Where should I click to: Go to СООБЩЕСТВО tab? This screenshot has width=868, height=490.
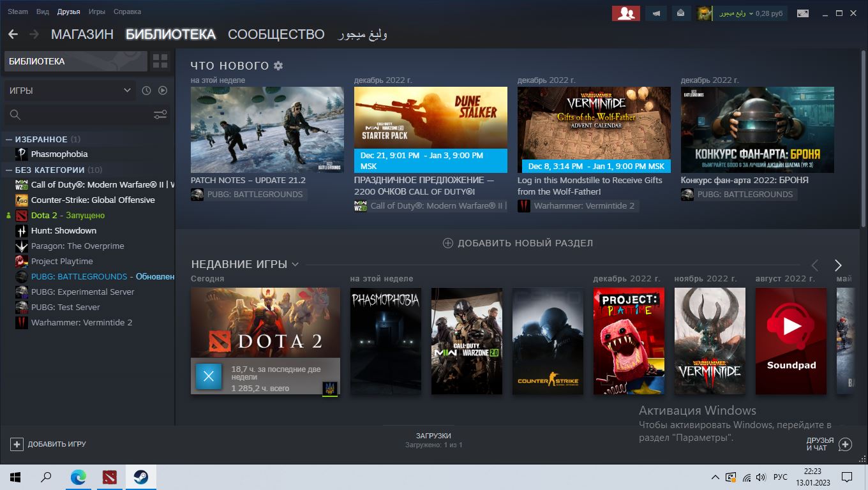[276, 34]
